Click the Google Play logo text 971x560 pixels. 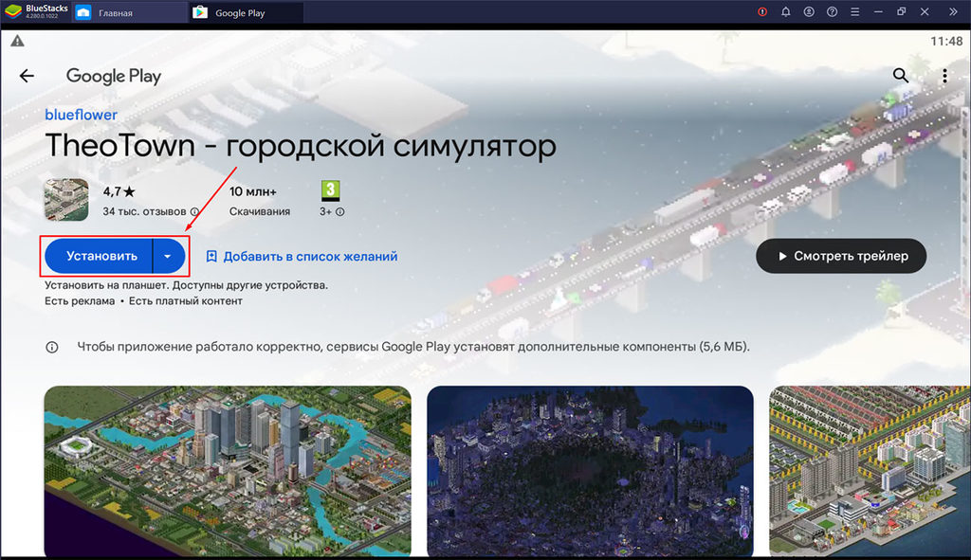click(114, 76)
